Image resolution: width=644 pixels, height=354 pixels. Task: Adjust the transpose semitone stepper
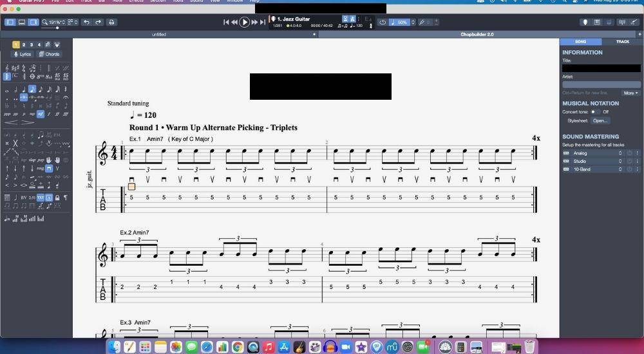coord(436,22)
